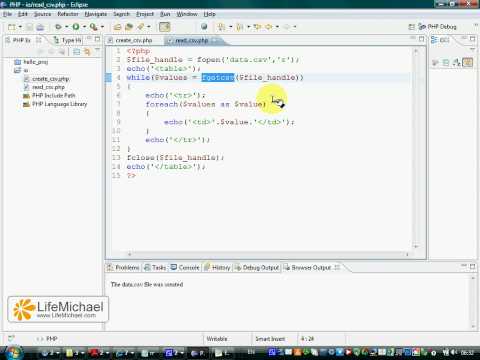Open the Navigate menu
This screenshot has height=360, width=480.
[96, 14]
